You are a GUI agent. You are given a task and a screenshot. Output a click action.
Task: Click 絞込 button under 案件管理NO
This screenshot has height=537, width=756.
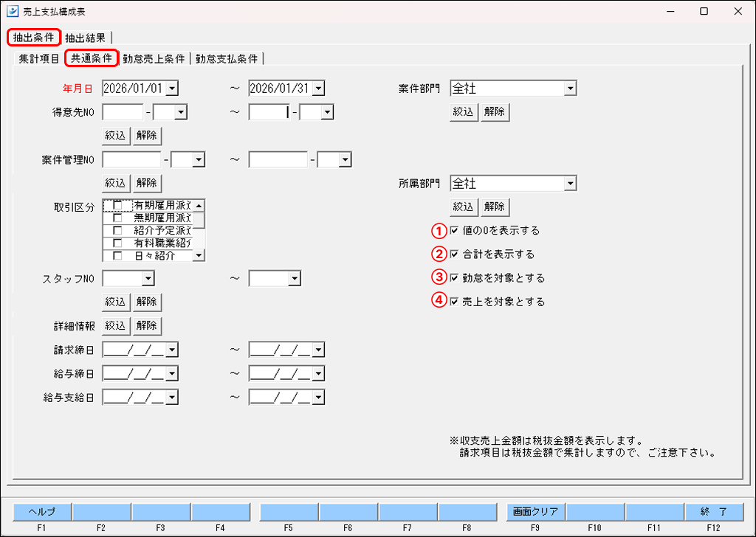pos(115,183)
